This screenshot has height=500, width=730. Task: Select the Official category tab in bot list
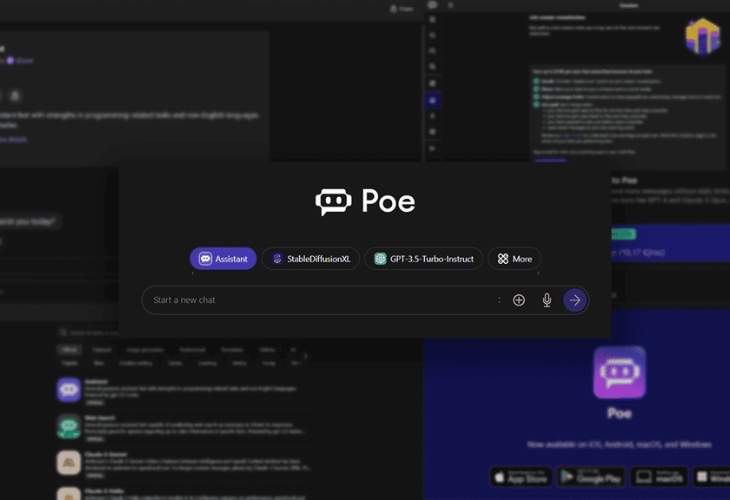coord(69,350)
